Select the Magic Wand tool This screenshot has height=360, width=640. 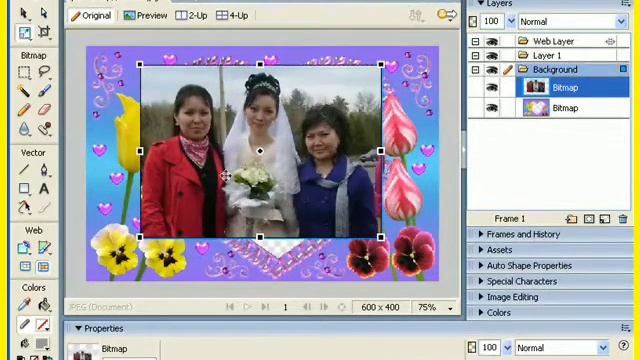[24, 91]
